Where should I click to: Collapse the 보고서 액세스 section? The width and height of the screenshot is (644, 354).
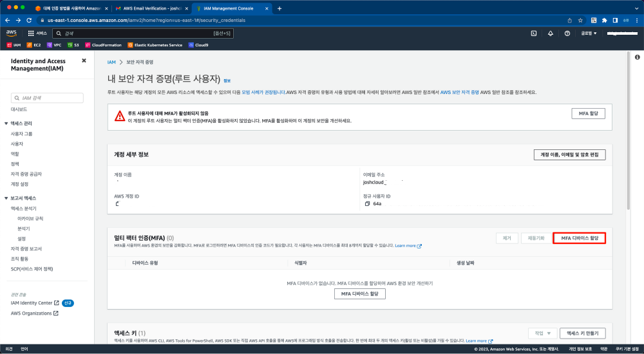(6, 198)
